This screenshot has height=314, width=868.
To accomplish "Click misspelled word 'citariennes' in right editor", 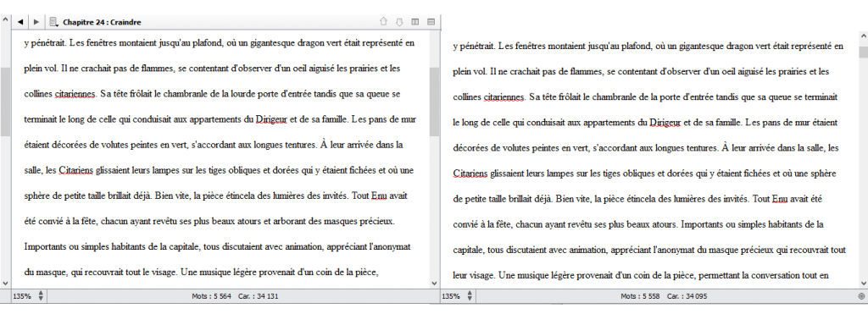I will click(x=504, y=97).
